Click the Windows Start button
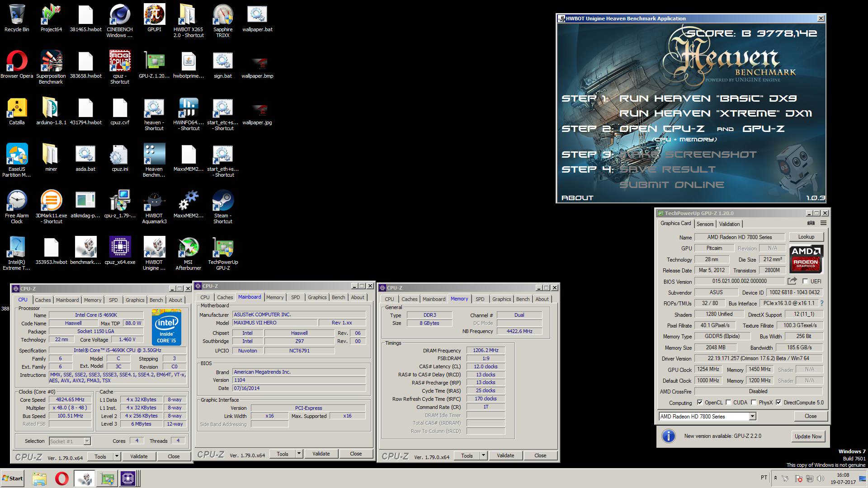This screenshot has height=488, width=868. 13,479
